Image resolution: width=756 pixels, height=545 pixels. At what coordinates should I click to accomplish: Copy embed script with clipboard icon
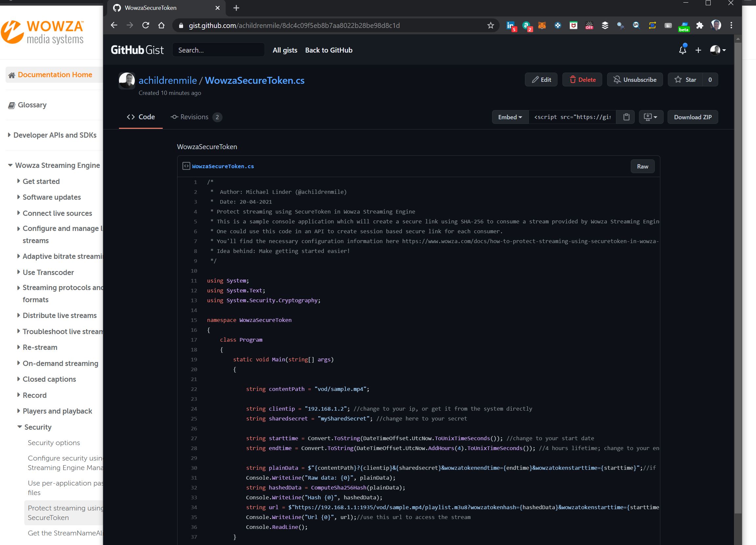click(x=626, y=117)
